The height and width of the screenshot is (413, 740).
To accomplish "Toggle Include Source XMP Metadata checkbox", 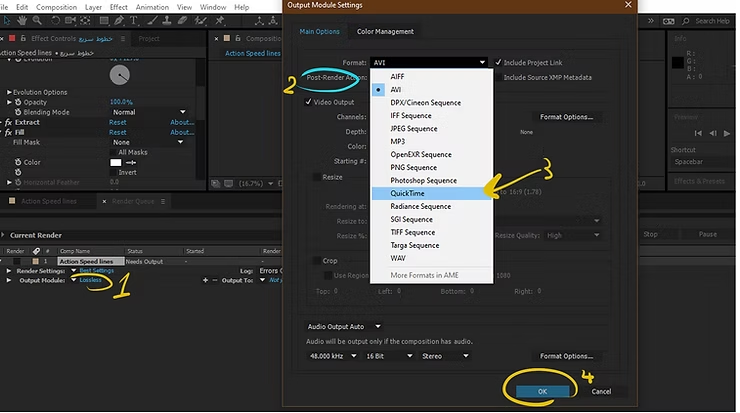I will (x=498, y=77).
